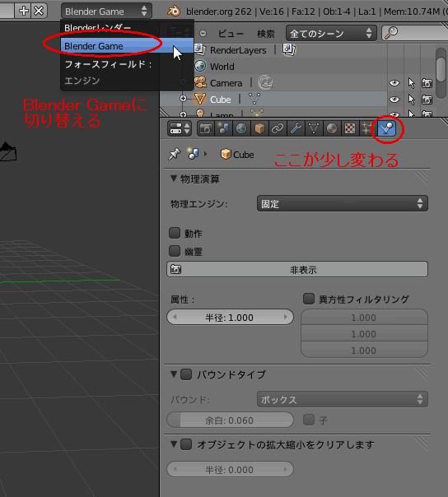The height and width of the screenshot is (497, 448).
Task: Click the X button to delete scene
Action: coord(39,11)
